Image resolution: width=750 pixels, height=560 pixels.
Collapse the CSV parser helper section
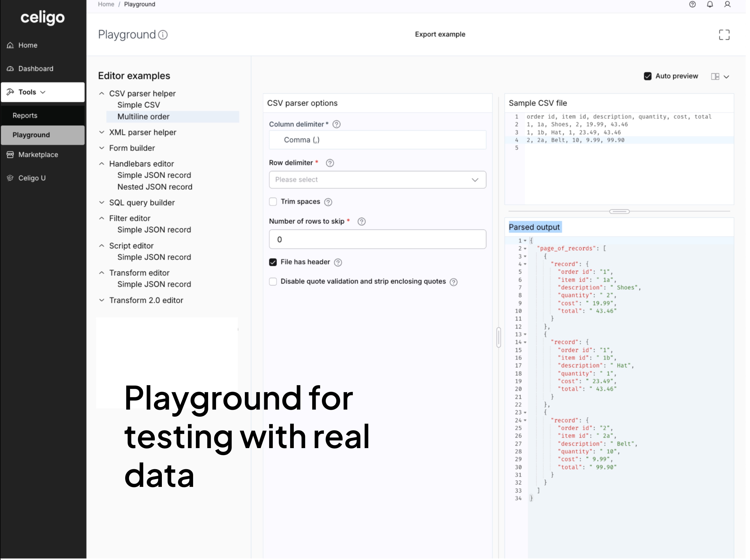tap(102, 94)
